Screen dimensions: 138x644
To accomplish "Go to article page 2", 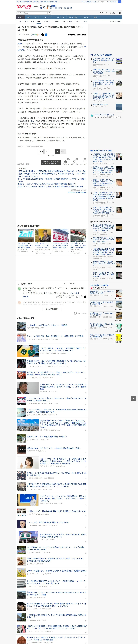I will (52, 151).
